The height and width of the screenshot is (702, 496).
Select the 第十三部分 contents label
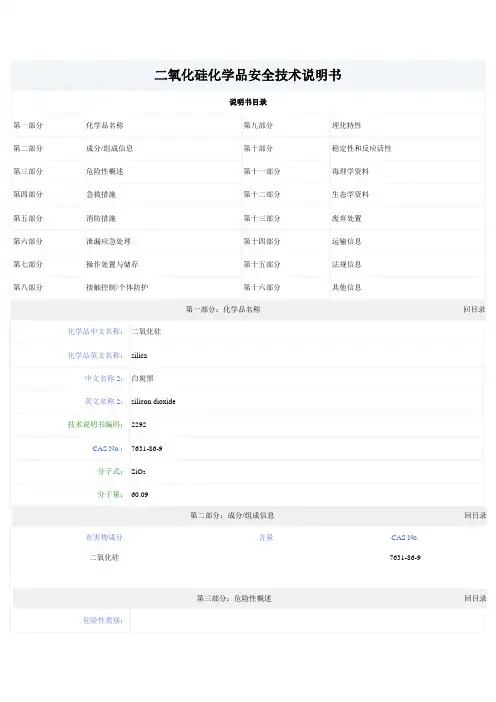click(x=262, y=218)
